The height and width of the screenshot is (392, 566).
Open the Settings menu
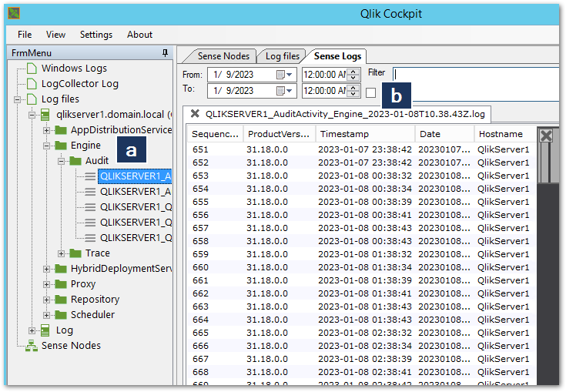(x=96, y=35)
